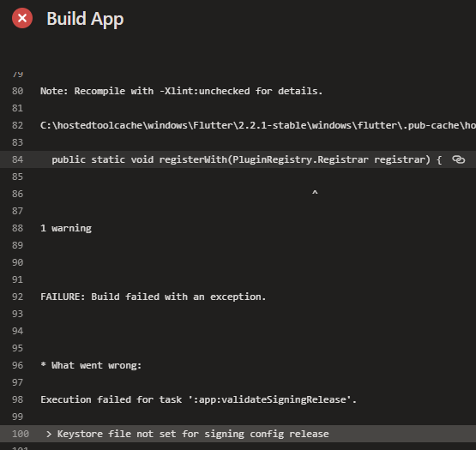Click the red failed status icon

tap(22, 18)
